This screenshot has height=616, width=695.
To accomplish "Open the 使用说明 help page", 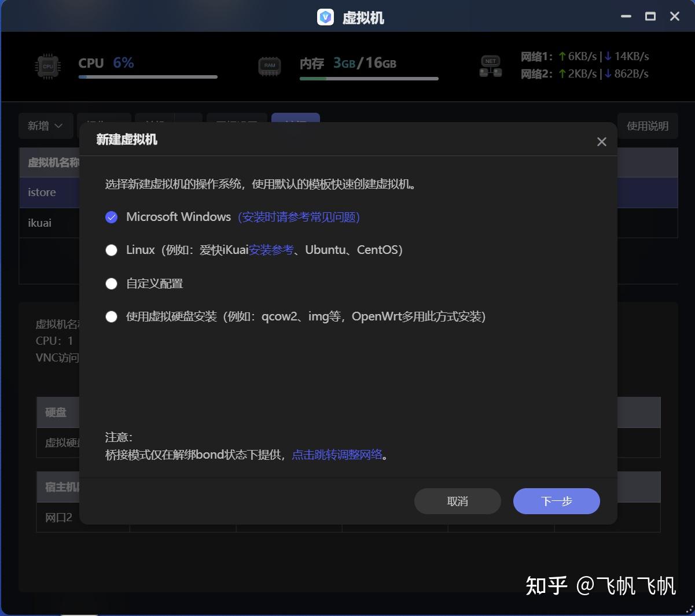I will (x=648, y=126).
